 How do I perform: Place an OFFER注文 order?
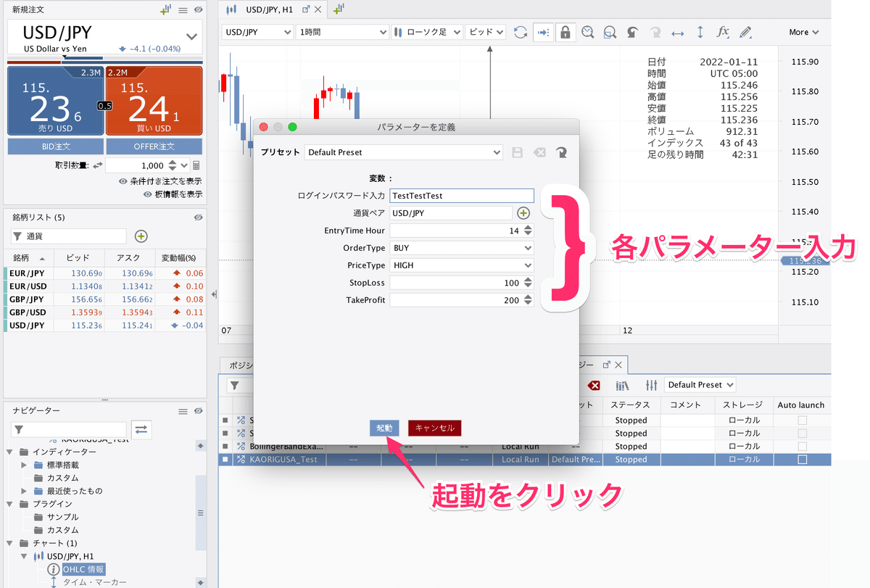point(154,146)
